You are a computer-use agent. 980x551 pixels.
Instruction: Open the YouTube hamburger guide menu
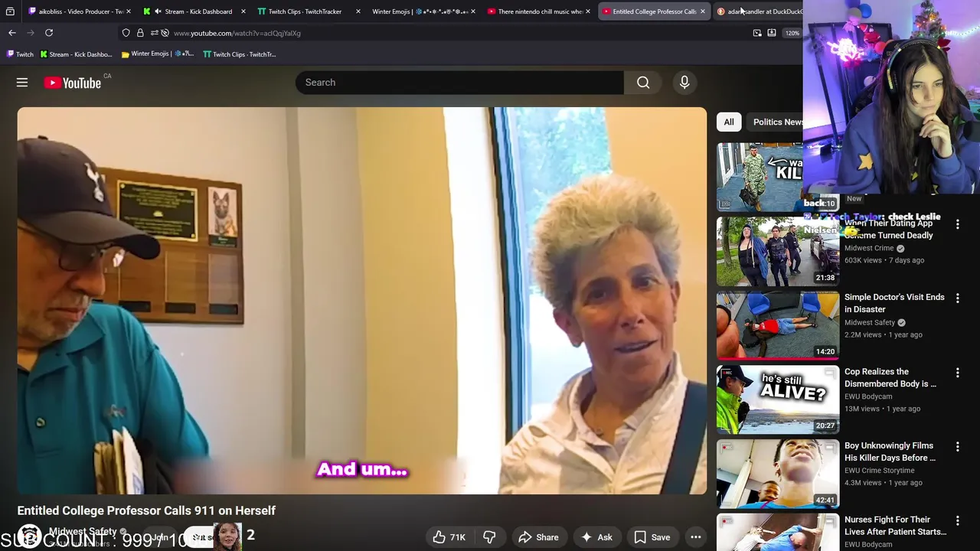click(22, 83)
